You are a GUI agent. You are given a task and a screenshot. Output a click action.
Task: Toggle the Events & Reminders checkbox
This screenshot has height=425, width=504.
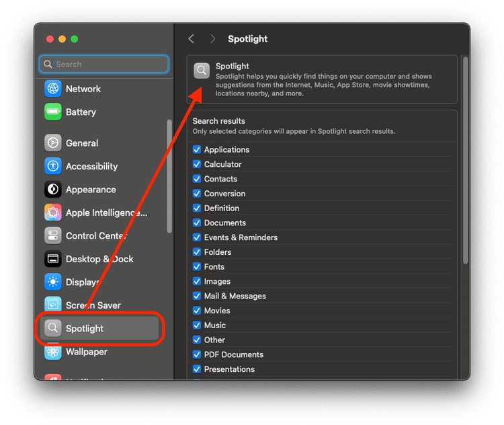tap(197, 237)
